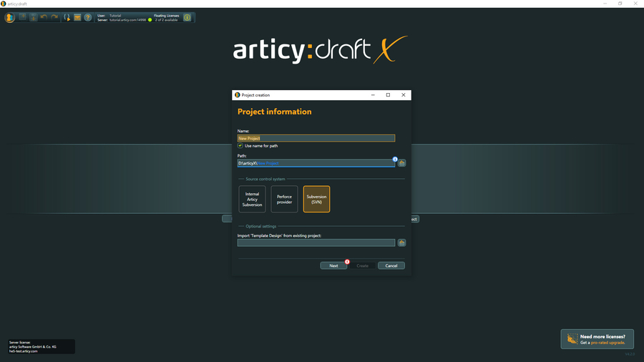Open the envelope feedback icon

click(x=77, y=17)
